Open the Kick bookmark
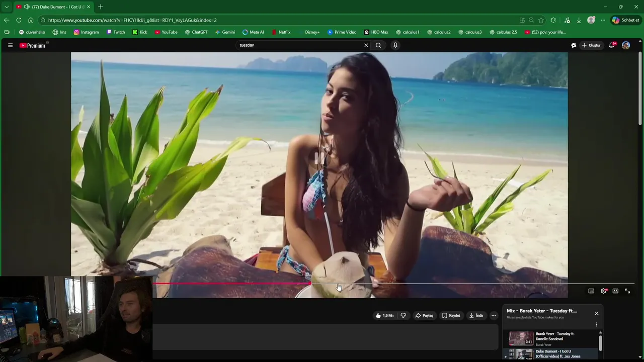Viewport: 644px width, 362px height. coord(140,32)
